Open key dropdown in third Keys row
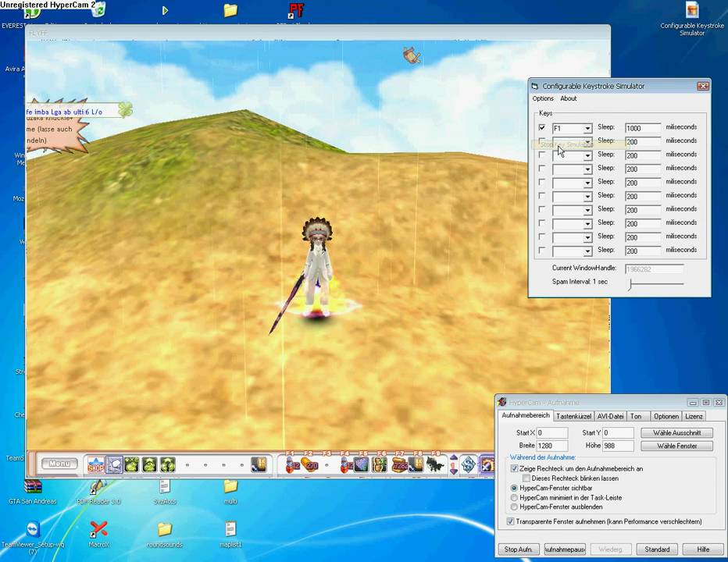The height and width of the screenshot is (562, 728). pos(587,155)
